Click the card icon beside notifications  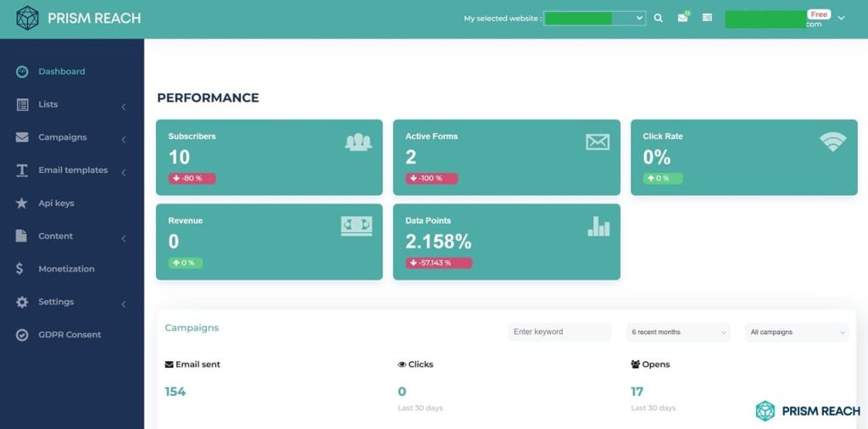[x=707, y=18]
